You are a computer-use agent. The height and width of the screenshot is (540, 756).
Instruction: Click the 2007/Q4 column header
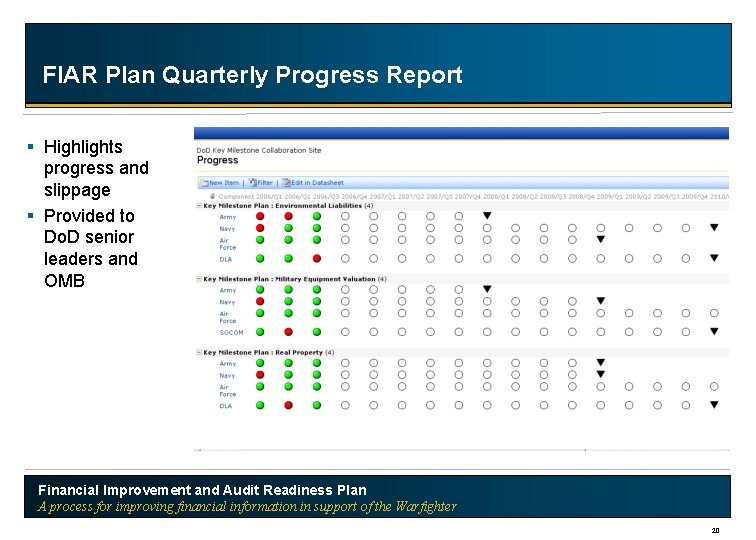(x=468, y=196)
